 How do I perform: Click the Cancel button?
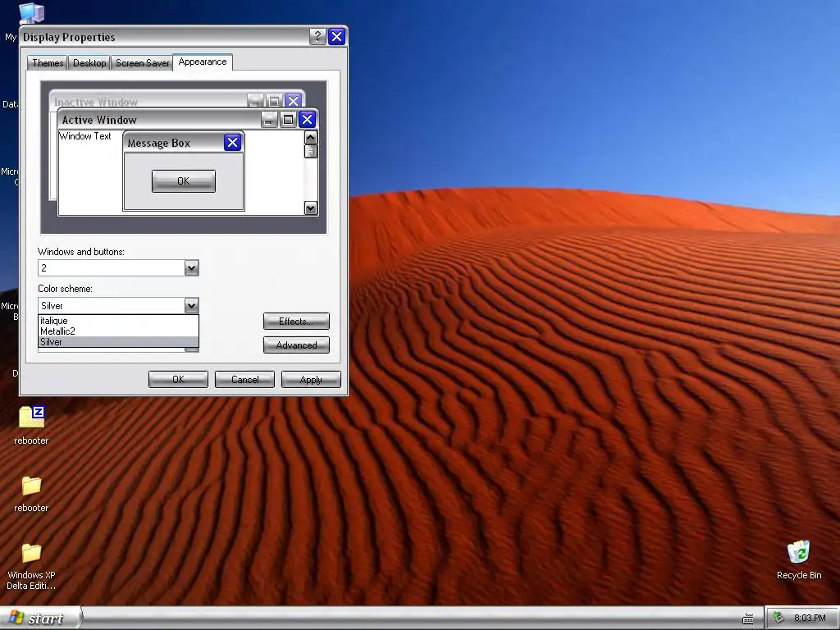tap(244, 379)
